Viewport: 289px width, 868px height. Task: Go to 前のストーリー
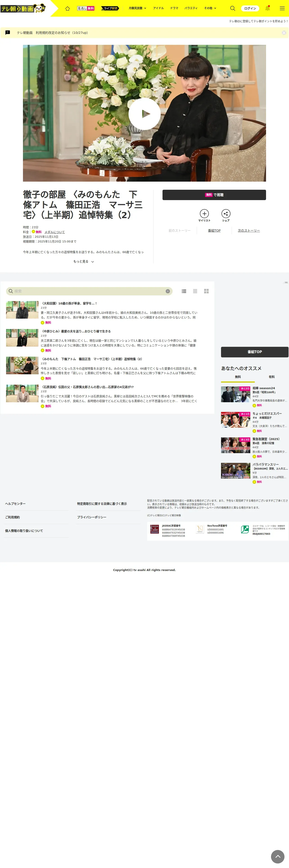[x=180, y=231]
